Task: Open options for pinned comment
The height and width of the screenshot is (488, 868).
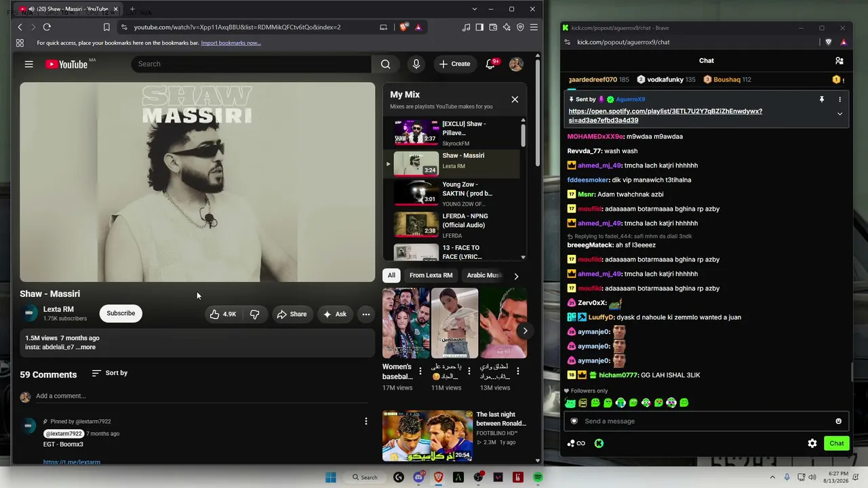Action: (366, 421)
